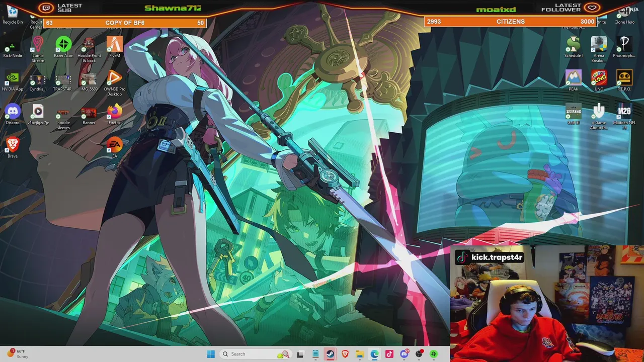The width and height of the screenshot is (644, 362).
Task: Open Brave from the taskbar
Action: coord(345,354)
